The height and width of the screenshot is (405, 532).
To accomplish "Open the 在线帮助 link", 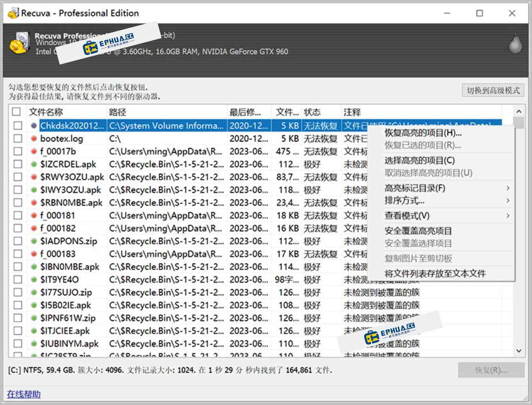I will [24, 394].
